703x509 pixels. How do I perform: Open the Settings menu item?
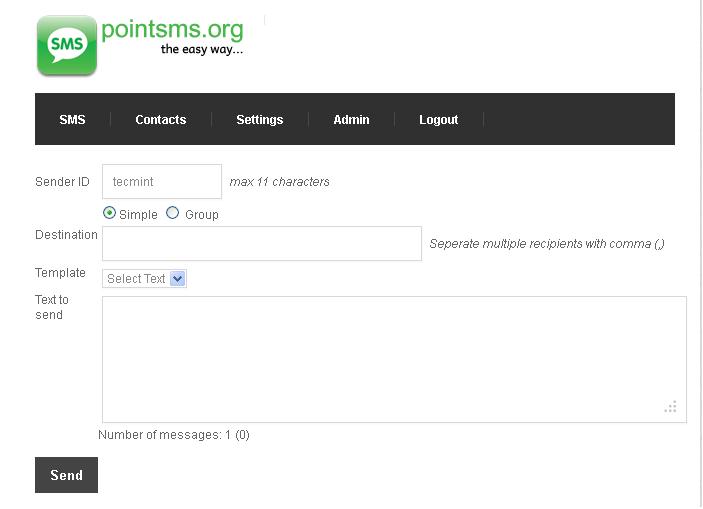(260, 120)
